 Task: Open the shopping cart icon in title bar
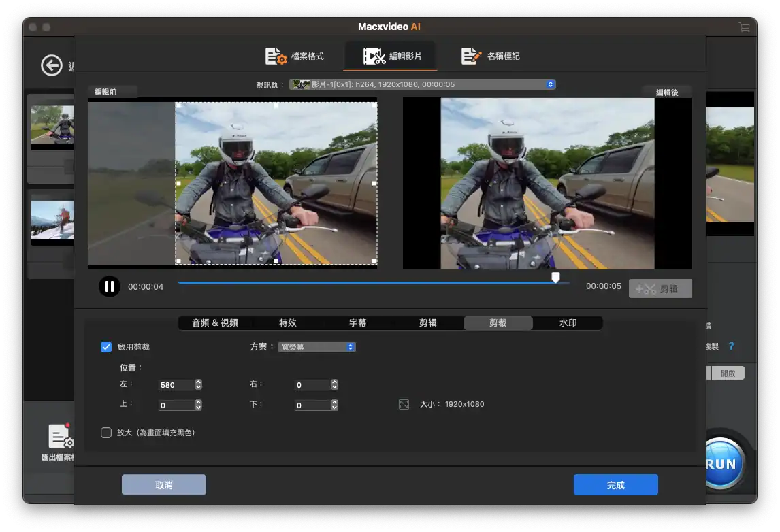744,27
